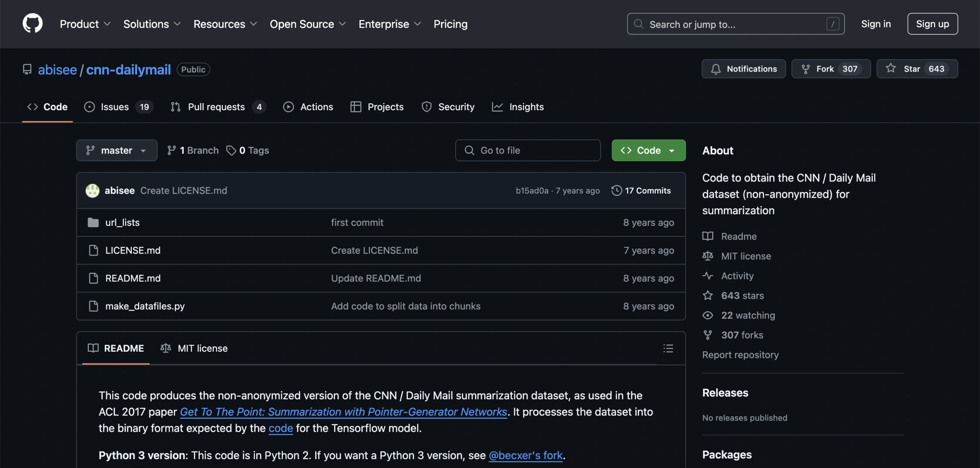Open the b15ad0a commit hash link

532,191
